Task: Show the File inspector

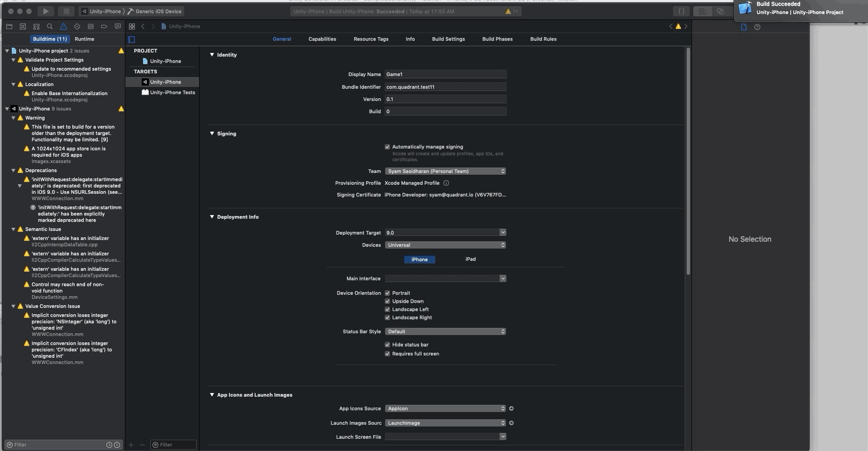Action: click(x=744, y=27)
